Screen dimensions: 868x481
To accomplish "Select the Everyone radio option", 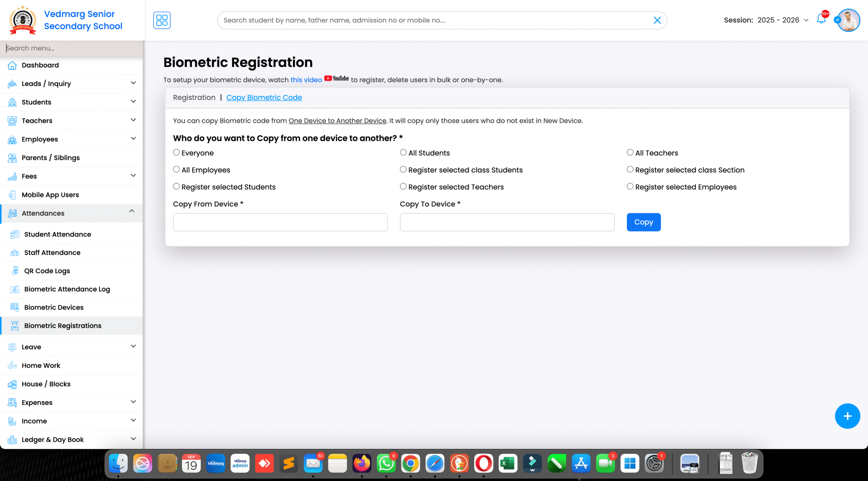I will click(176, 153).
